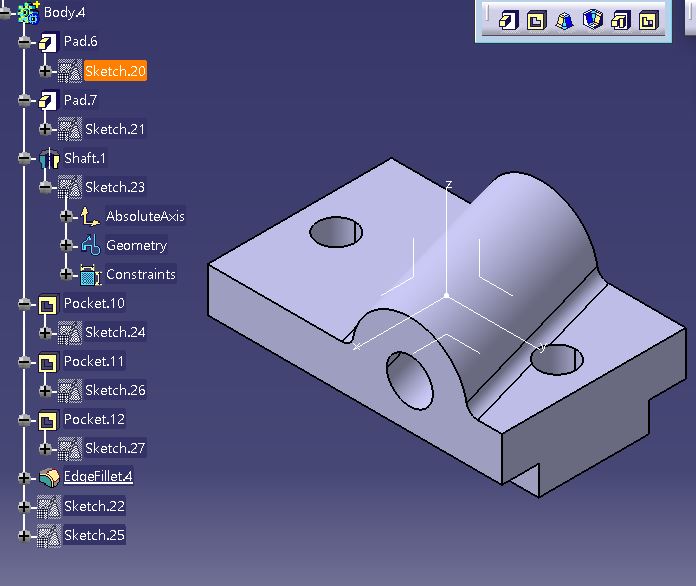Click the bore hole through the cylindrical boss
The height and width of the screenshot is (586, 696).
click(x=409, y=380)
